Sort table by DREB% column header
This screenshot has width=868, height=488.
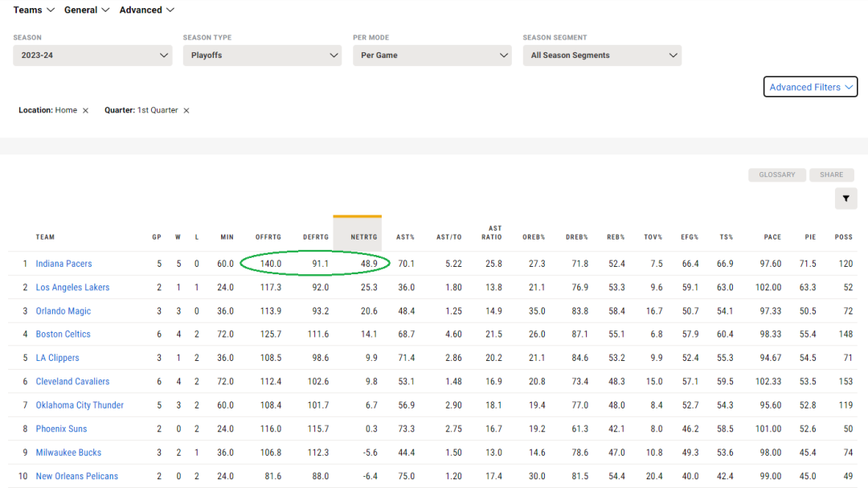pos(577,237)
